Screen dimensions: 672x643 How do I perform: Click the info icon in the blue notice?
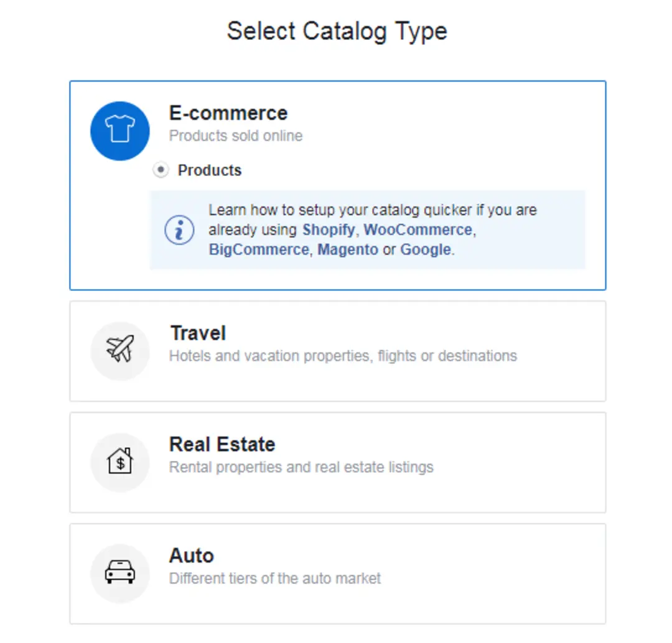point(180,230)
